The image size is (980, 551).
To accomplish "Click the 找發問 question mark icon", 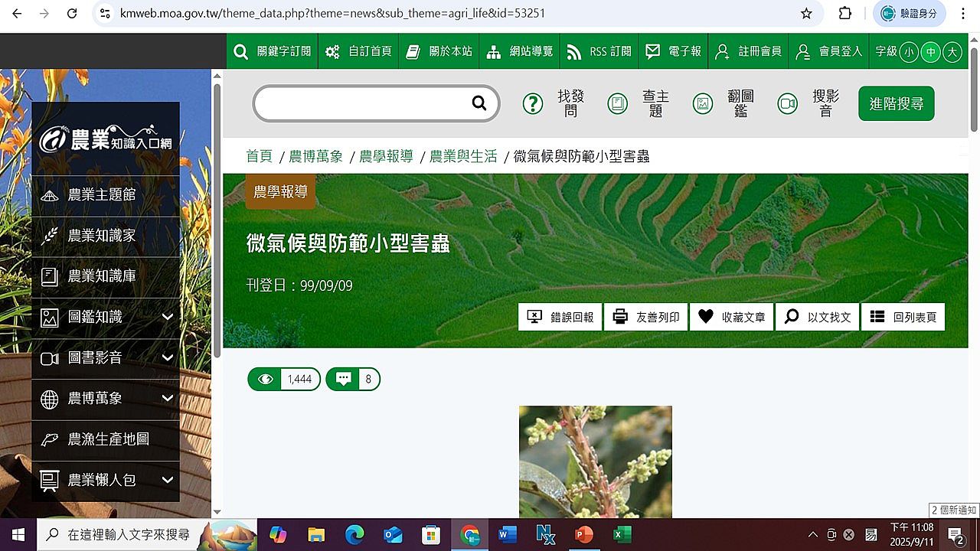I will (x=533, y=103).
